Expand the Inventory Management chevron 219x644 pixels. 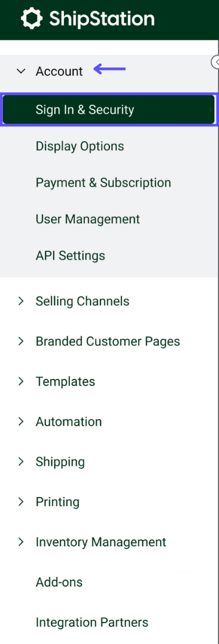click(x=21, y=542)
